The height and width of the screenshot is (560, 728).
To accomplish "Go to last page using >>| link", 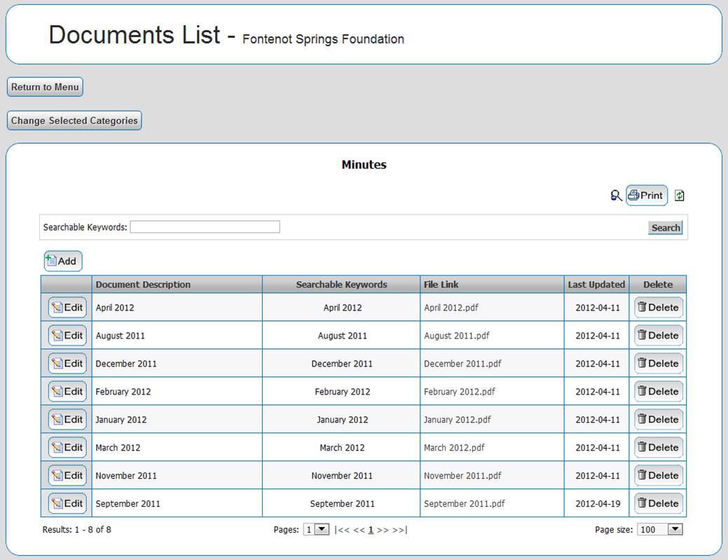I will pos(399,530).
